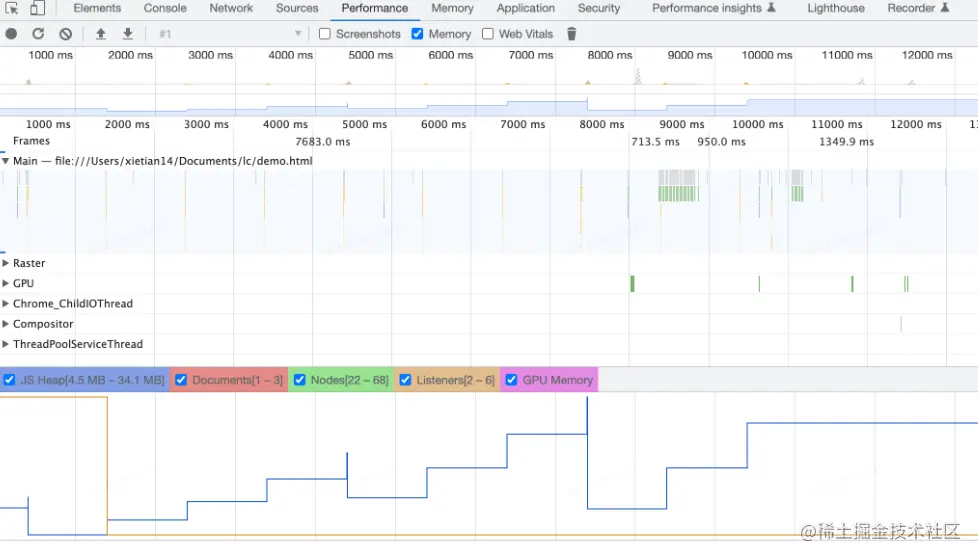Open the Memory panel tab

click(452, 8)
